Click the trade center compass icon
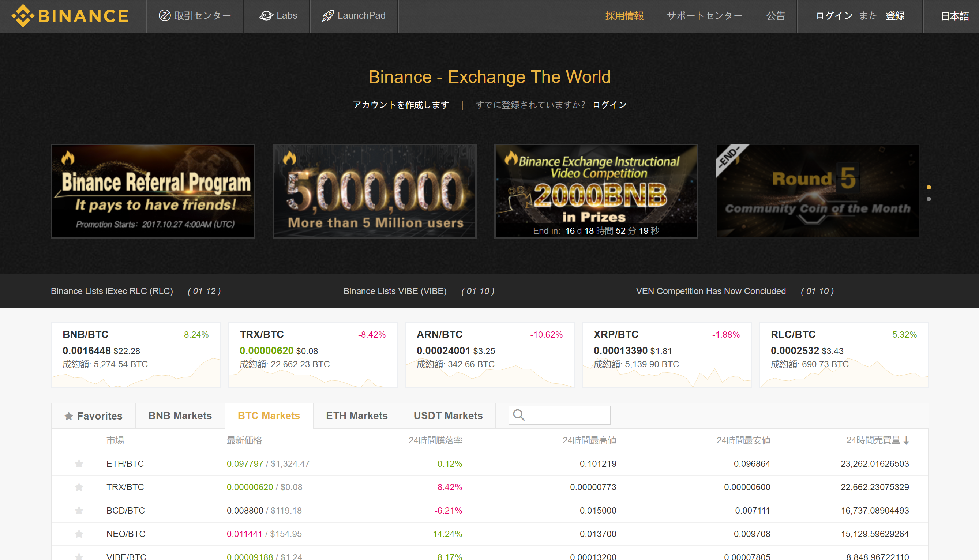Viewport: 979px width, 560px height. (x=165, y=16)
